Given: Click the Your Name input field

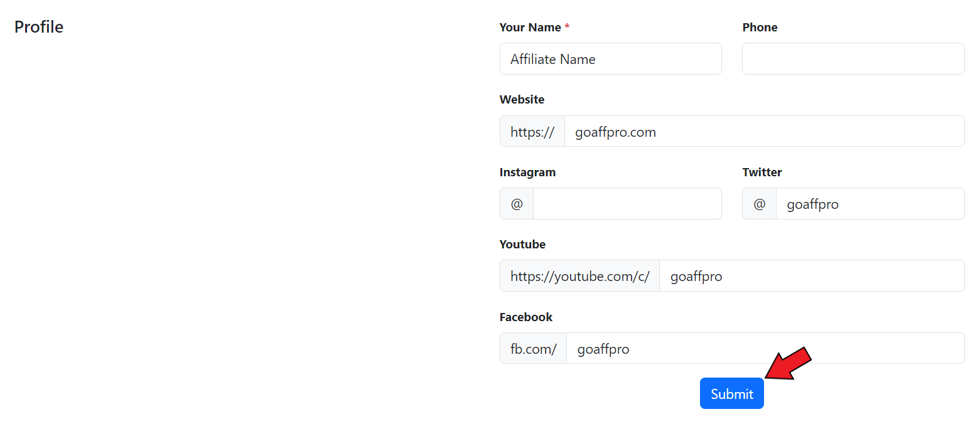Looking at the screenshot, I should (610, 59).
